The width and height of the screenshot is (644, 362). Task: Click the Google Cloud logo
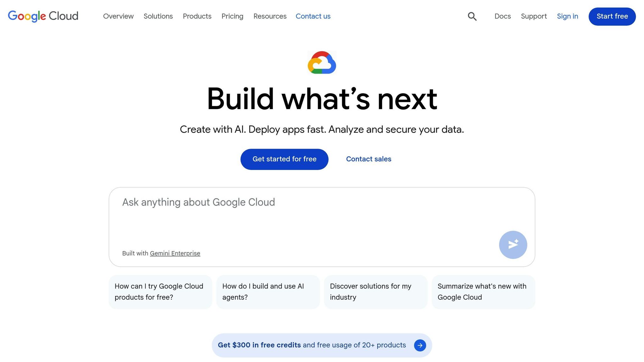point(43,16)
